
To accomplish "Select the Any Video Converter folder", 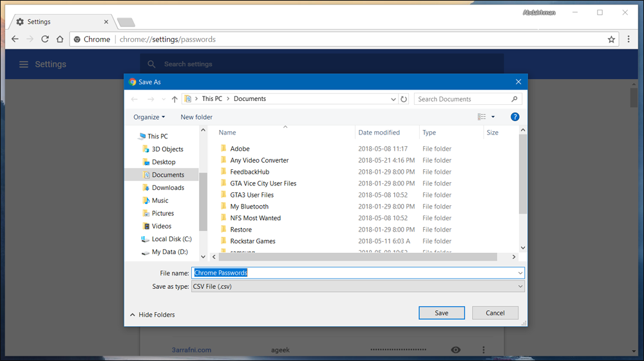I will [254, 160].
